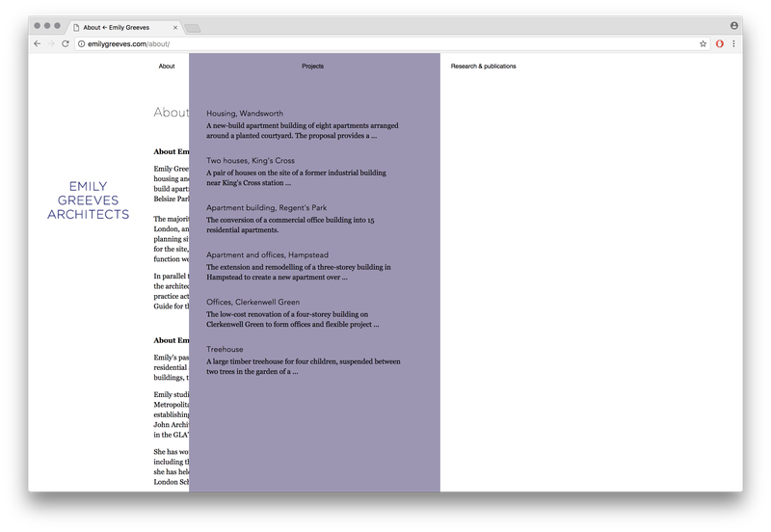Click the user profile icon

[734, 26]
